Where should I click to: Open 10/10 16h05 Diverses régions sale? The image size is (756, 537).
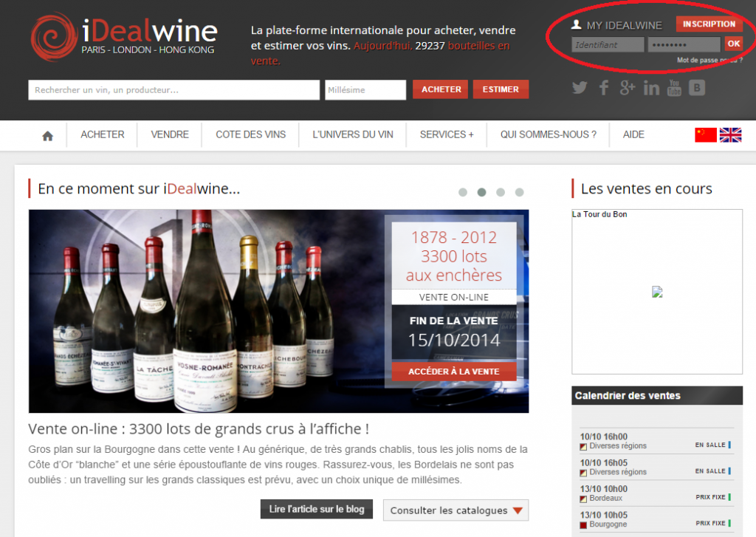[656, 467]
